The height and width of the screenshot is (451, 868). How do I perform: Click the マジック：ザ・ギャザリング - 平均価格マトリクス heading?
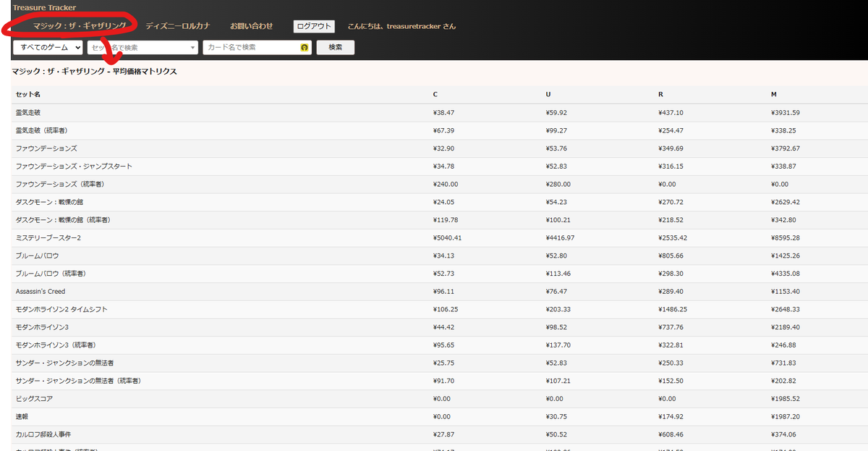point(94,72)
